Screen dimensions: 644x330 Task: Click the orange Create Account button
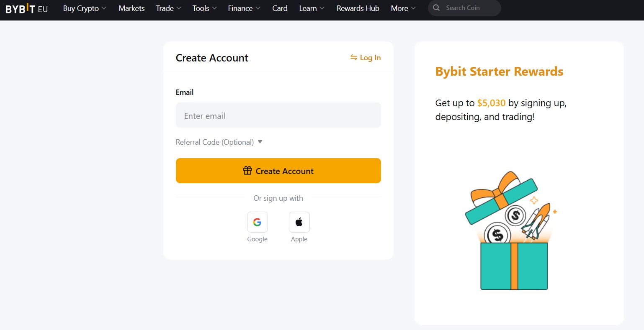278,171
